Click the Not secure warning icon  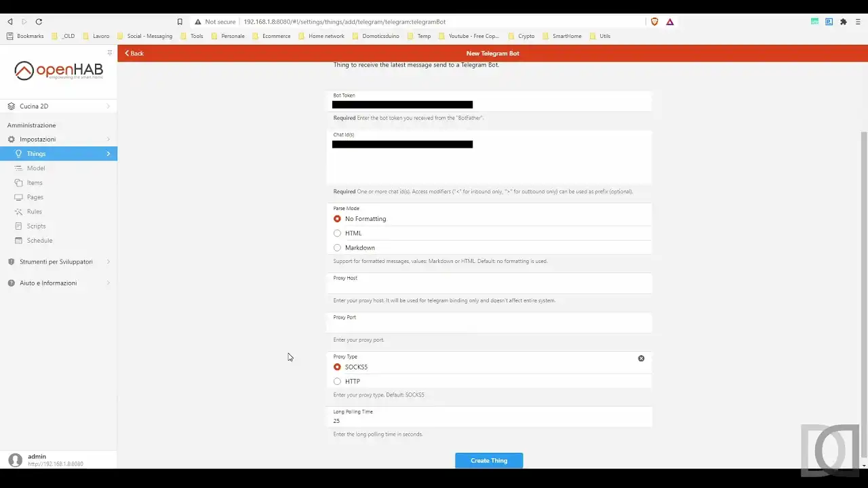(199, 22)
